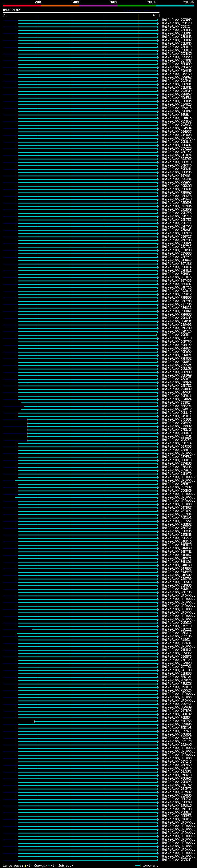Select hit label UniRef100_A5C4C2

[177, 67]
